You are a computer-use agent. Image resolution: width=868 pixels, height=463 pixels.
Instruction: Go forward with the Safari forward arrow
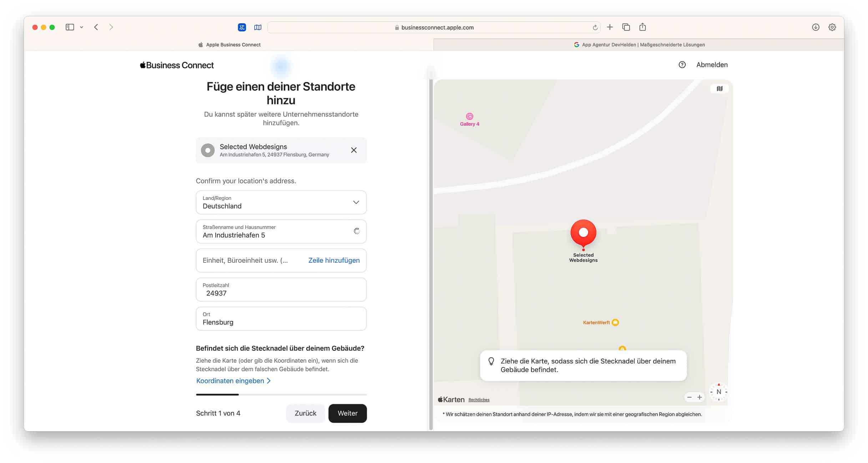click(x=111, y=27)
